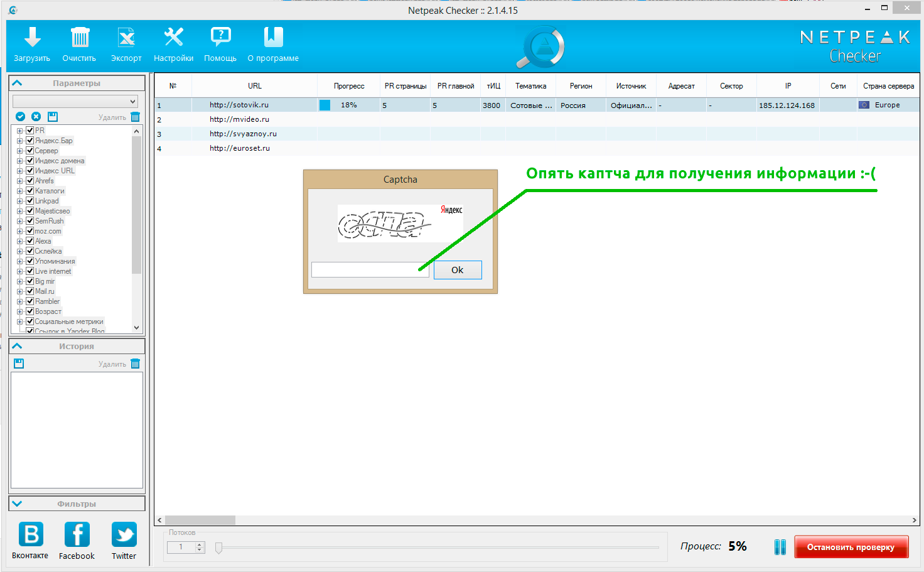Screen dimensions: 924x572
Task: Pause the check with the pause icon
Action: pyautogui.click(x=780, y=547)
